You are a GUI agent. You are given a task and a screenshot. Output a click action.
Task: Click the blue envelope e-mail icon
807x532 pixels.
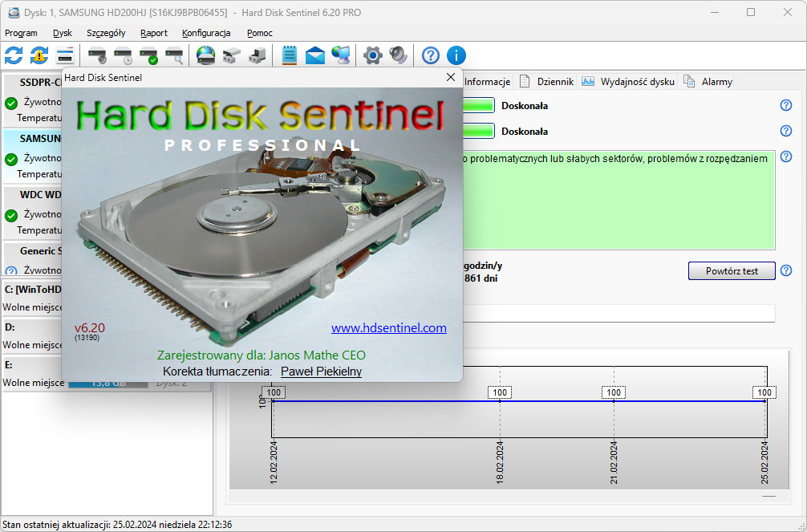[315, 55]
